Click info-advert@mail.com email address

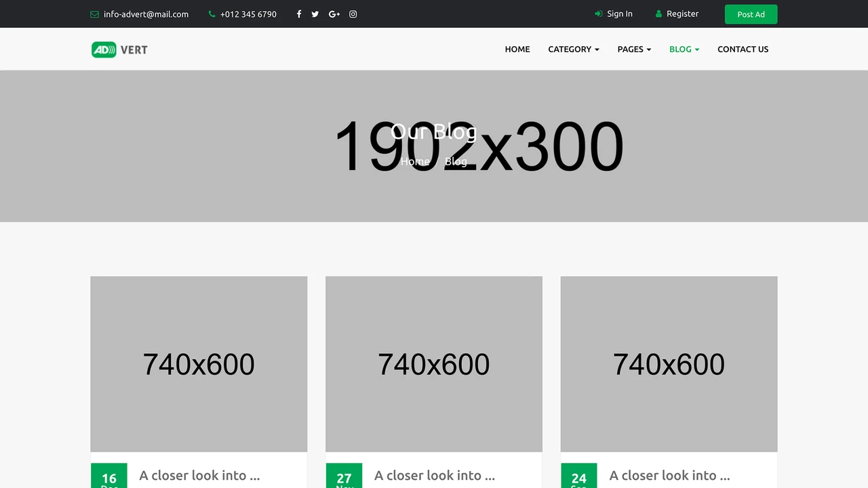tap(146, 14)
